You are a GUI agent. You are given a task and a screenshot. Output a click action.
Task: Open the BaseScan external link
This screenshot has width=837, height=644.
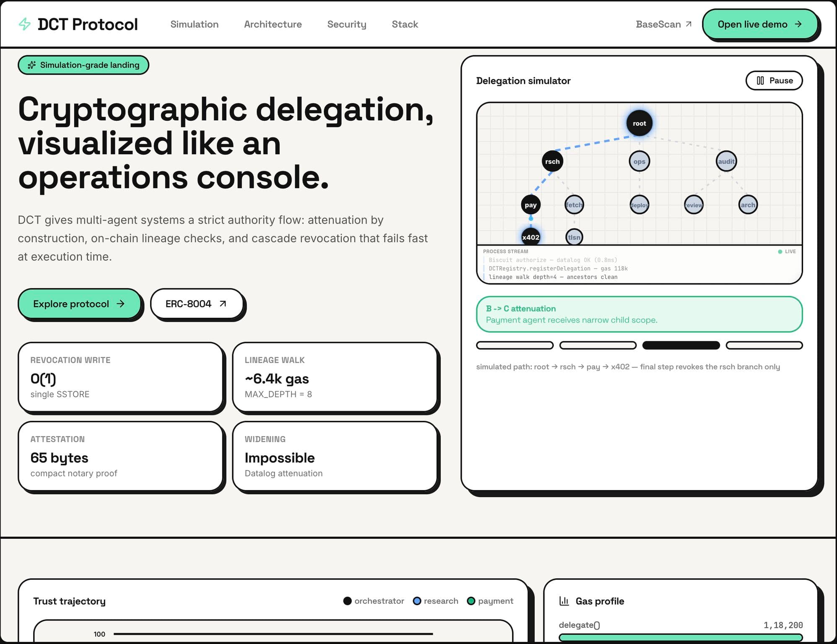(663, 24)
